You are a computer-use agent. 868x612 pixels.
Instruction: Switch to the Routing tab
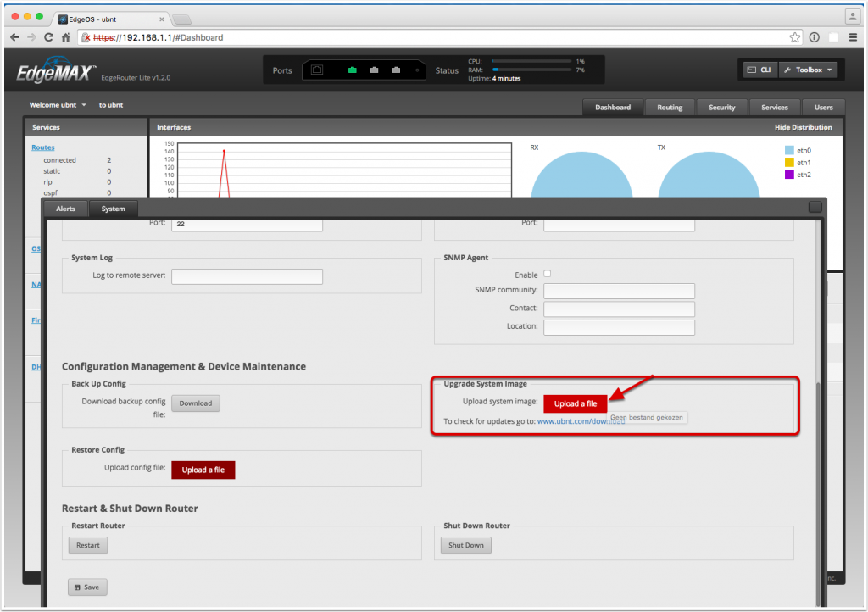(670, 108)
